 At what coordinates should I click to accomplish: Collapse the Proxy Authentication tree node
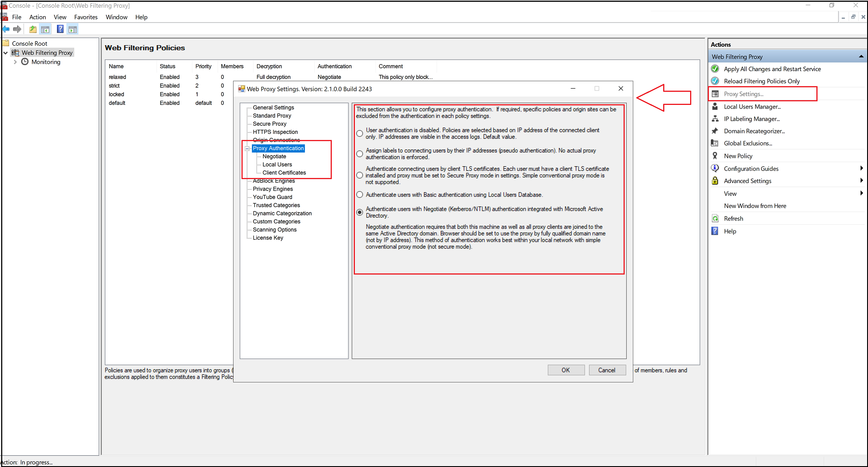(247, 148)
